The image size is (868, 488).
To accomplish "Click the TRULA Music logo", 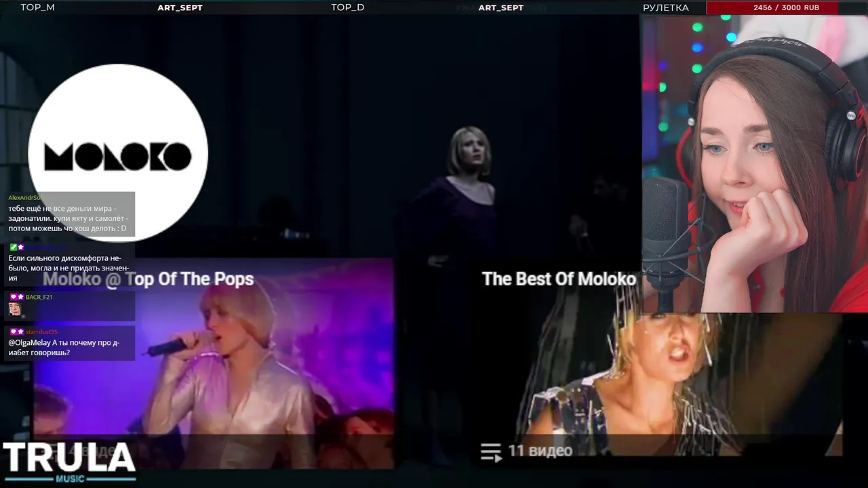I will coord(69,462).
